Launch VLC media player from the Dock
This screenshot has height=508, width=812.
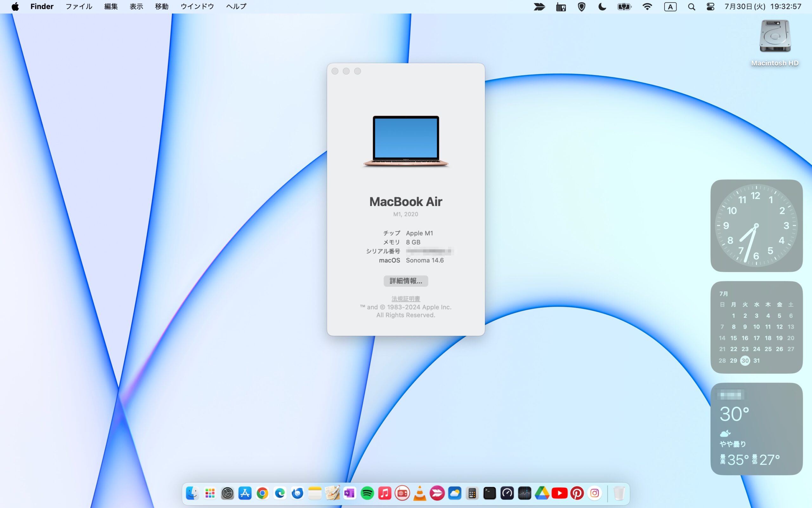[x=420, y=493]
